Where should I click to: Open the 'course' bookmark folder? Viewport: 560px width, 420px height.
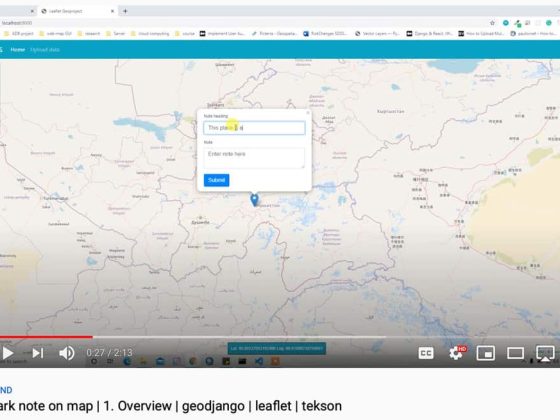(185, 34)
